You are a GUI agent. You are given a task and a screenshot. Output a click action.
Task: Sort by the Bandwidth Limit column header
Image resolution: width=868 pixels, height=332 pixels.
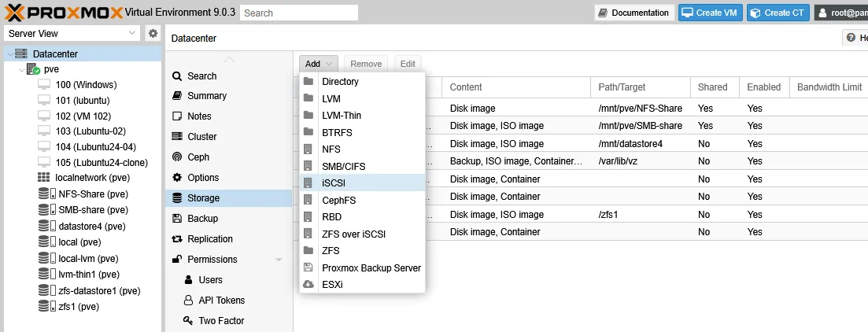pos(829,87)
